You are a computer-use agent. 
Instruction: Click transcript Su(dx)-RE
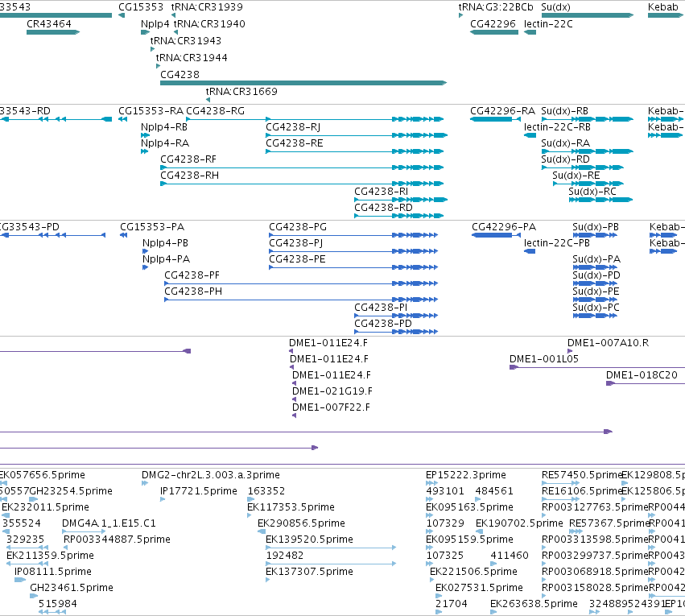pyautogui.click(x=576, y=176)
